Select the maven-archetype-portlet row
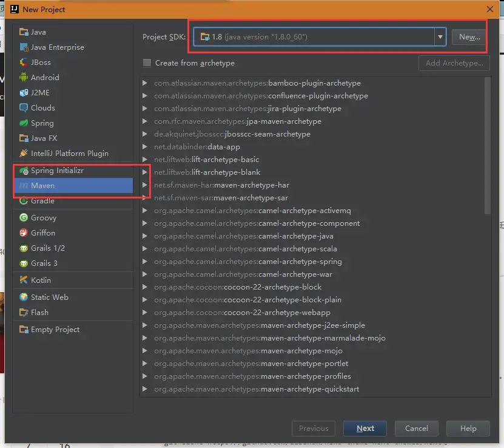This screenshot has height=448, width=504. click(x=312, y=364)
